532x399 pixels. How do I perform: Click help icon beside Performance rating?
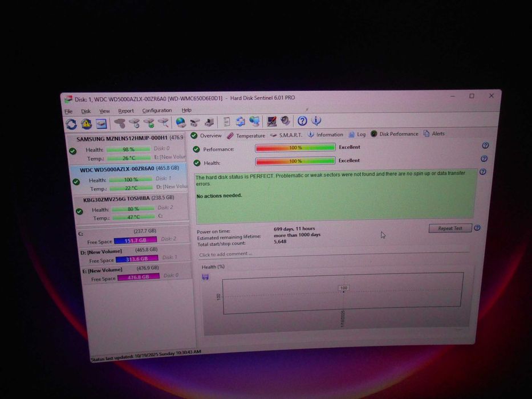tap(485, 145)
